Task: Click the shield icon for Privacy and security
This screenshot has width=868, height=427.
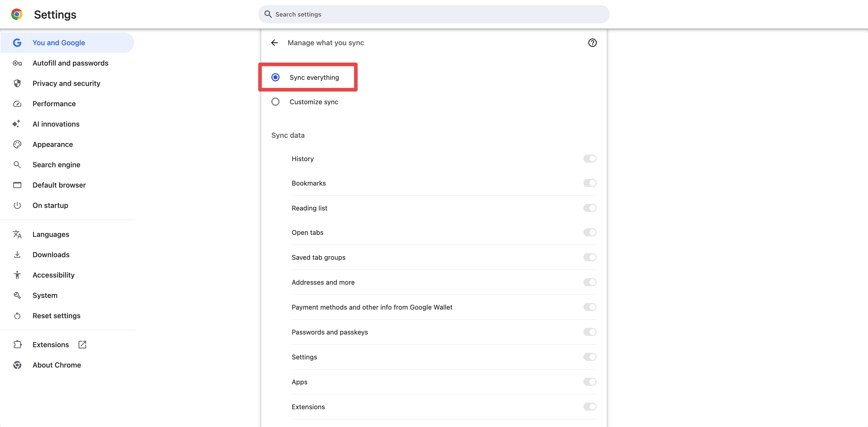Action: [17, 84]
